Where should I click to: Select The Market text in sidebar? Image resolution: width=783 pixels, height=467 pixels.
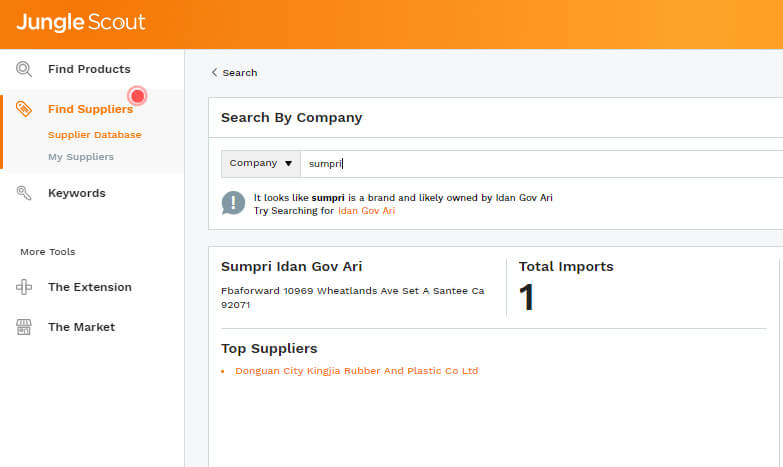(x=81, y=327)
